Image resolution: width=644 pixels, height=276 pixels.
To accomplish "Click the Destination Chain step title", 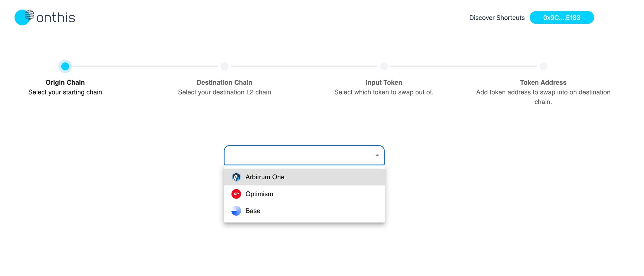I will click(224, 82).
